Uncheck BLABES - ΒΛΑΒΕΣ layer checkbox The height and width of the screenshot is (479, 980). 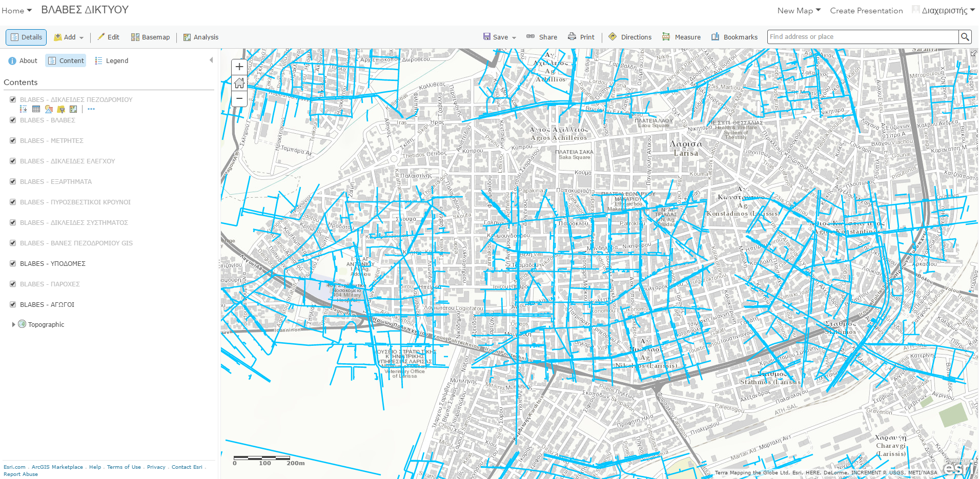pos(13,120)
